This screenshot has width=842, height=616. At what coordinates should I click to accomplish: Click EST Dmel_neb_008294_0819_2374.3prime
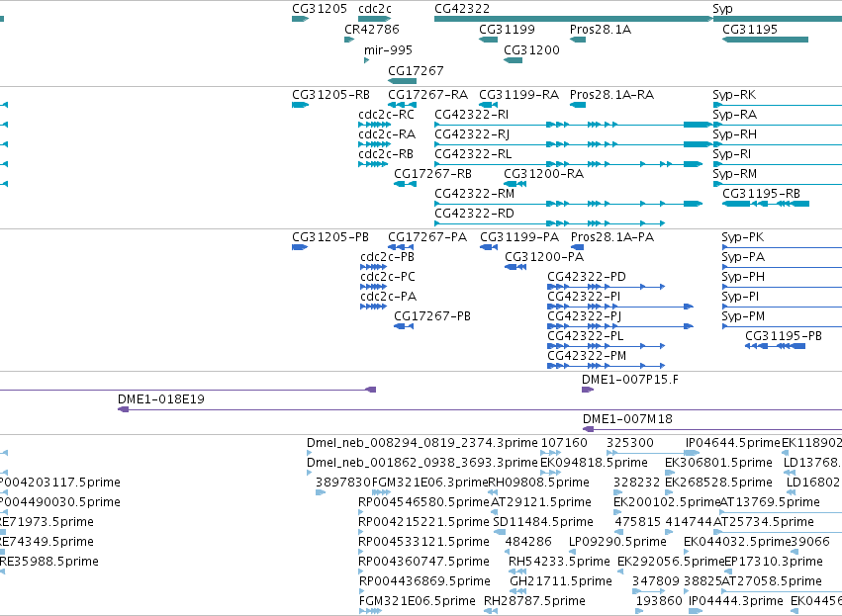pos(310,453)
